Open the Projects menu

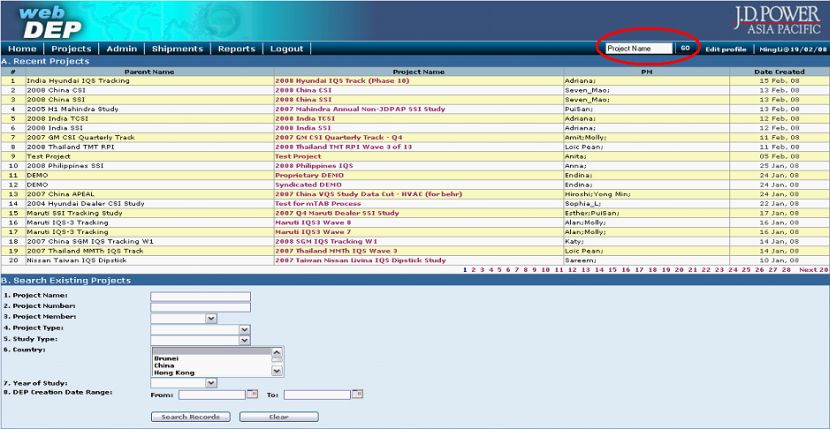point(71,49)
